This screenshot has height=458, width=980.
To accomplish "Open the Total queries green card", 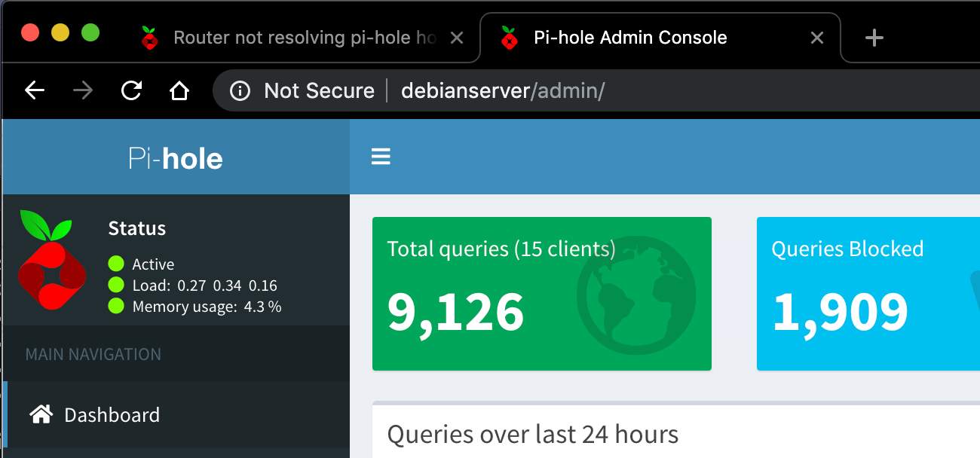I will (x=542, y=294).
